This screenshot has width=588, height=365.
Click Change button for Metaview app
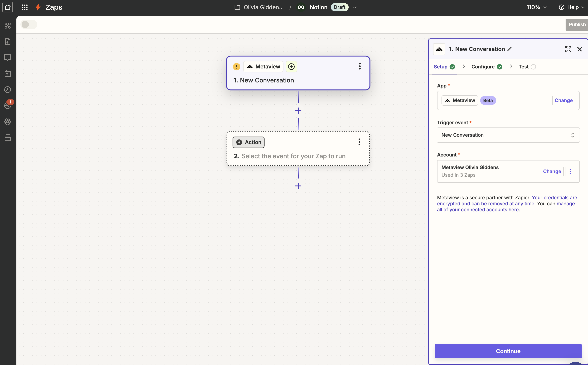pos(563,100)
